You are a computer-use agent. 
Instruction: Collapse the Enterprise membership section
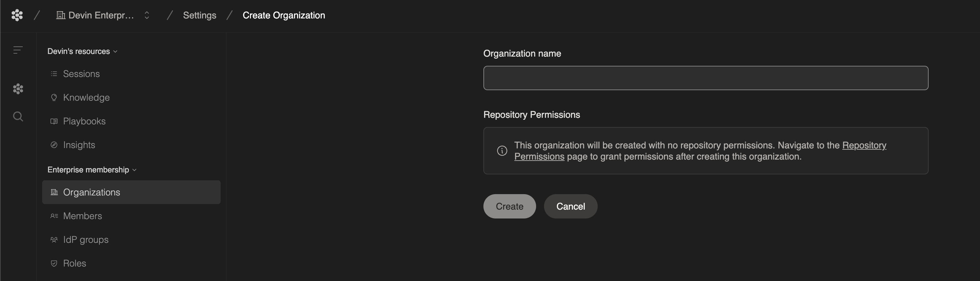(92, 169)
